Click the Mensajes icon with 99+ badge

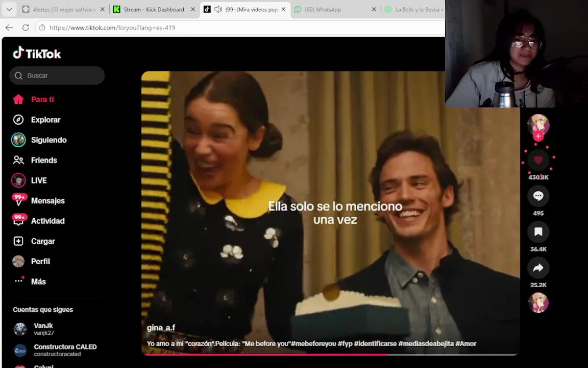coord(18,200)
